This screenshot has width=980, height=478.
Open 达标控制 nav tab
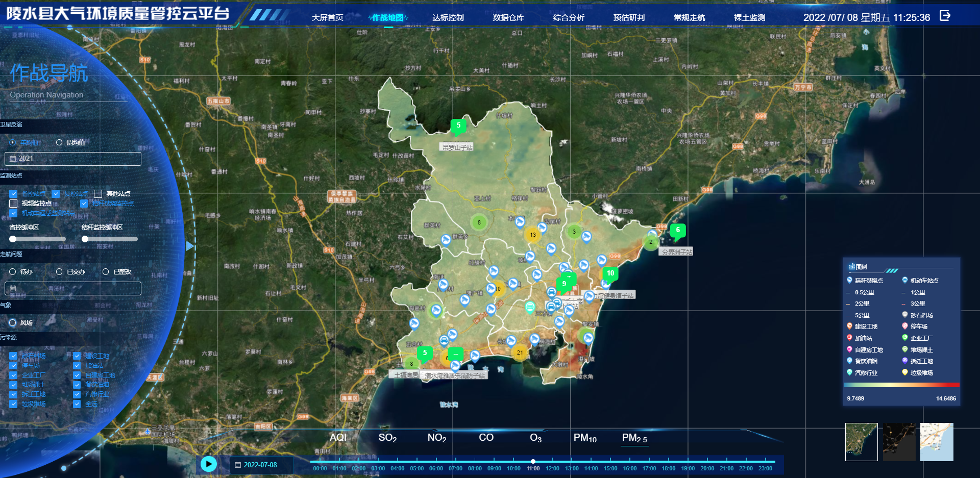tap(448, 18)
